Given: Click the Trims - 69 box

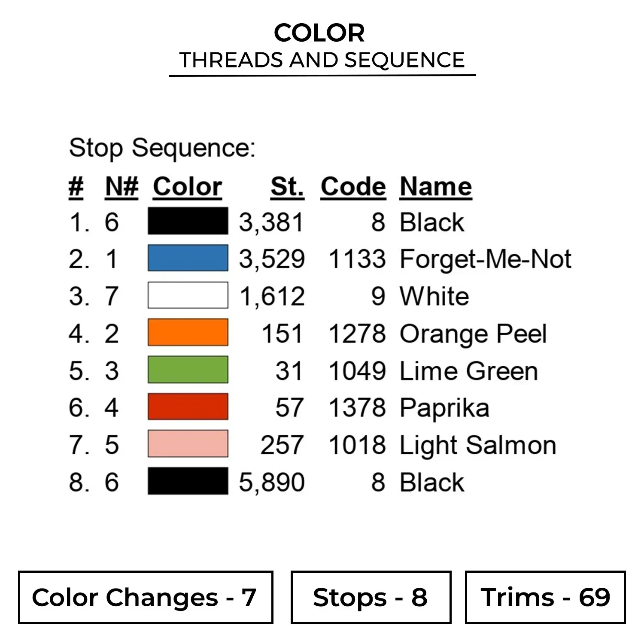Looking at the screenshot, I should (x=545, y=597).
